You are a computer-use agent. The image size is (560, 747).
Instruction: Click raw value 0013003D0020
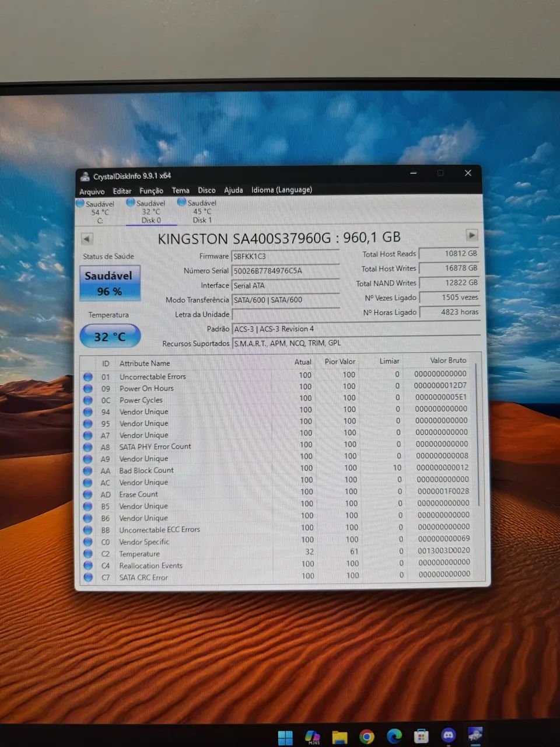click(x=443, y=550)
